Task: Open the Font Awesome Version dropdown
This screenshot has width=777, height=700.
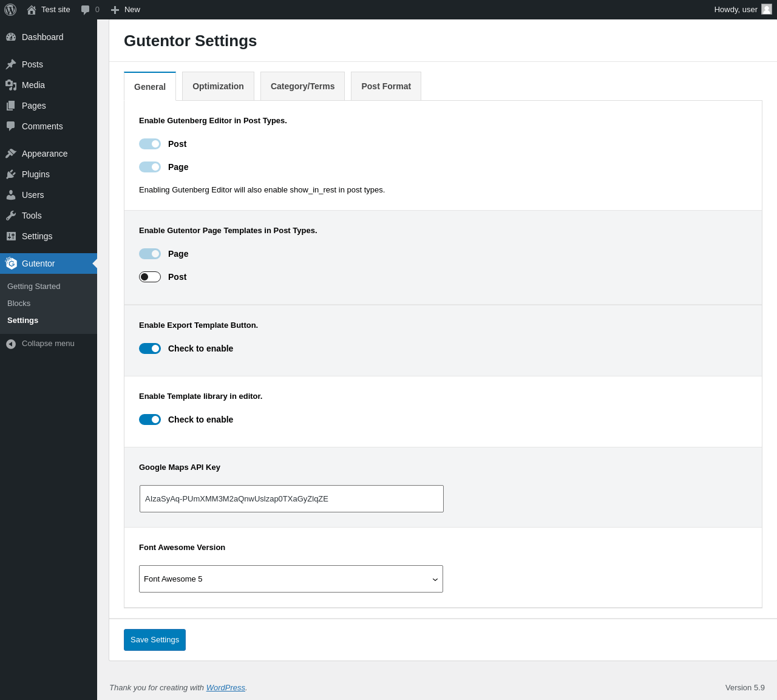Action: click(291, 579)
